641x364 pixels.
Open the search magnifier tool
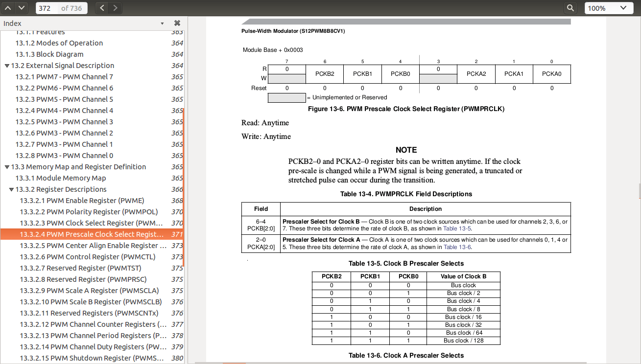click(x=570, y=8)
